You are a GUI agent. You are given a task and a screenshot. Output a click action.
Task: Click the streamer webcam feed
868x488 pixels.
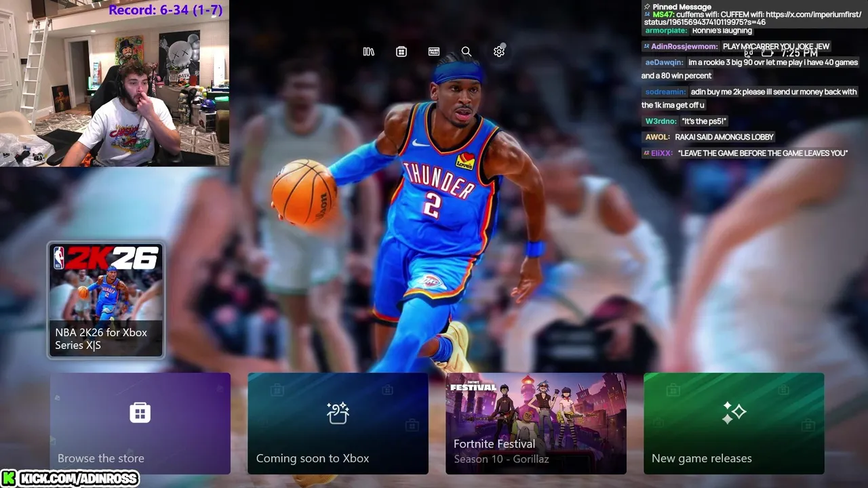(115, 83)
